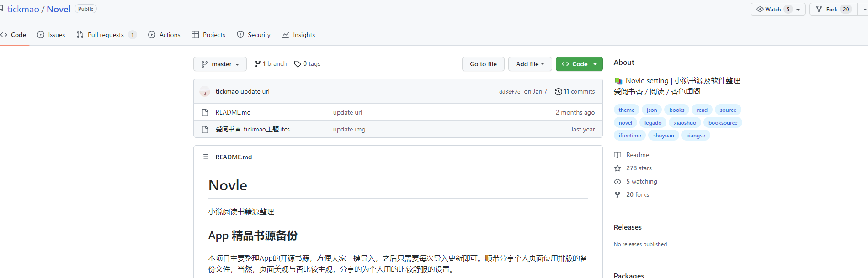The width and height of the screenshot is (868, 278).
Task: Click the commit history clock icon
Action: point(558,92)
